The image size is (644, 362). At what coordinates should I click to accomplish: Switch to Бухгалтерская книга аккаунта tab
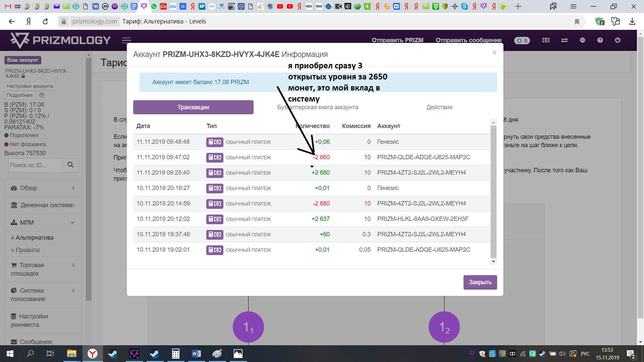tap(318, 107)
